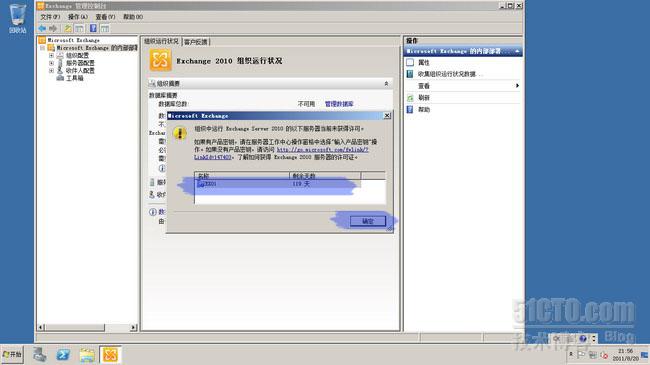Click 属性 in the actions pane
Screen dimensions: 650x365
point(424,63)
